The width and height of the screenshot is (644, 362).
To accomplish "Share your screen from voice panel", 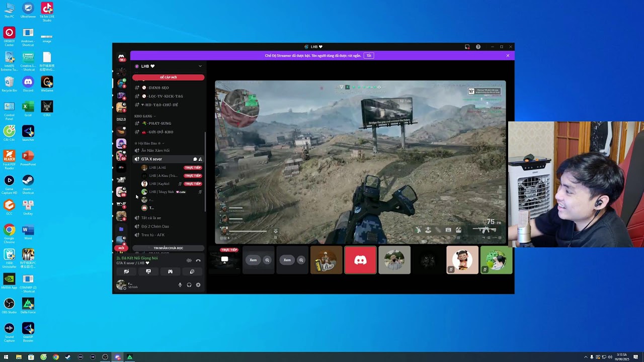I will coord(148,271).
